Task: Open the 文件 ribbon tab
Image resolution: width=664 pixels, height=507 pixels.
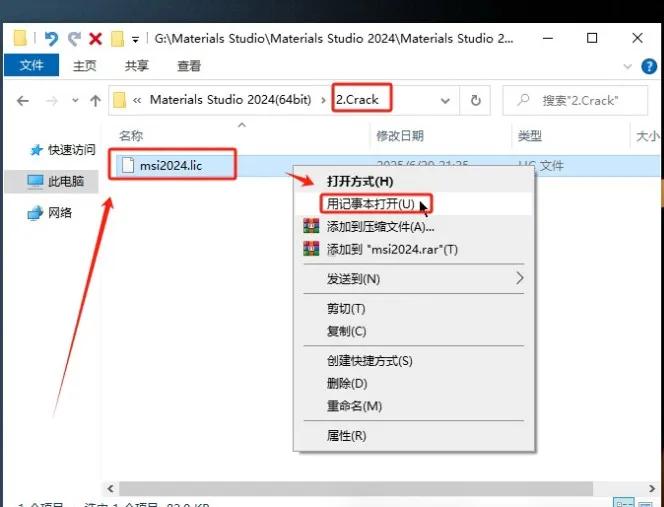Action: (x=31, y=66)
